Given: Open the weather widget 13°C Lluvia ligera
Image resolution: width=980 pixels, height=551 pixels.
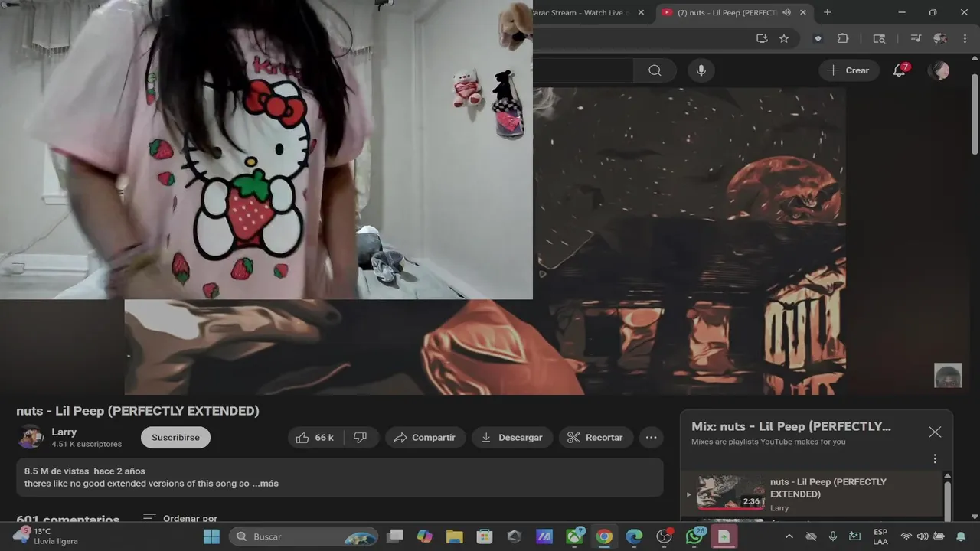Looking at the screenshot, I should point(46,536).
